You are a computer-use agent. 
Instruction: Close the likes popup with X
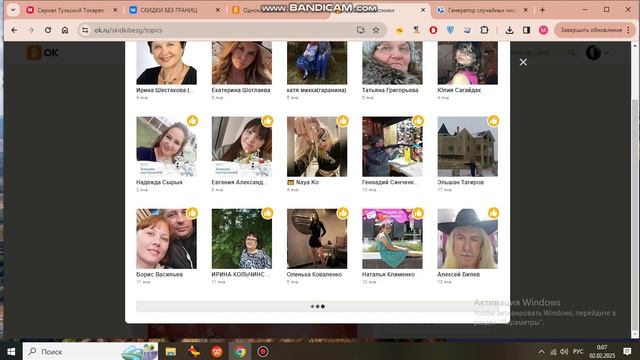point(523,62)
